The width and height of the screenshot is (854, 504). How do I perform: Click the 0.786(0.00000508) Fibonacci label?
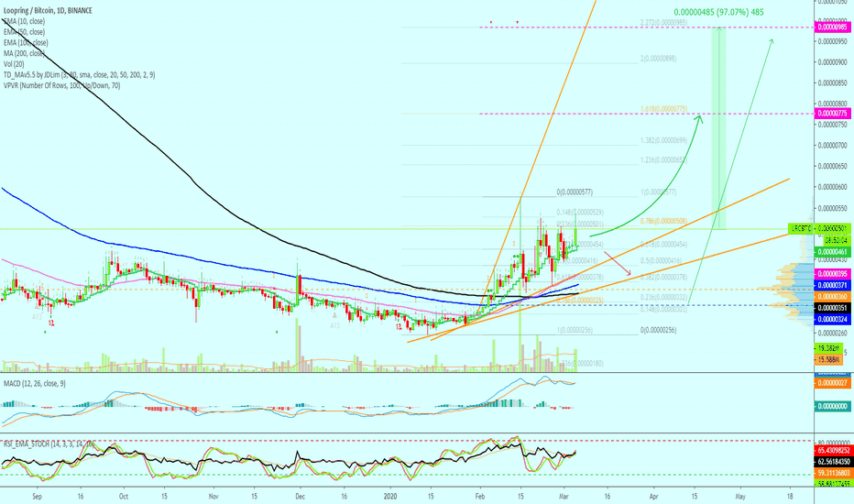[x=664, y=221]
